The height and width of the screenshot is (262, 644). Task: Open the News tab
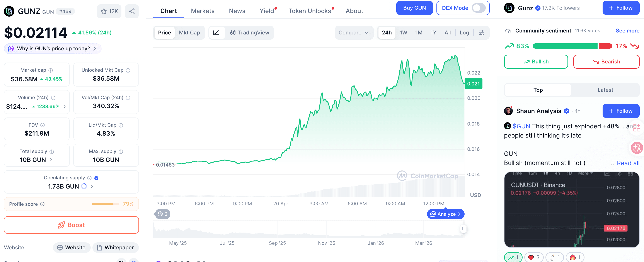click(x=237, y=11)
